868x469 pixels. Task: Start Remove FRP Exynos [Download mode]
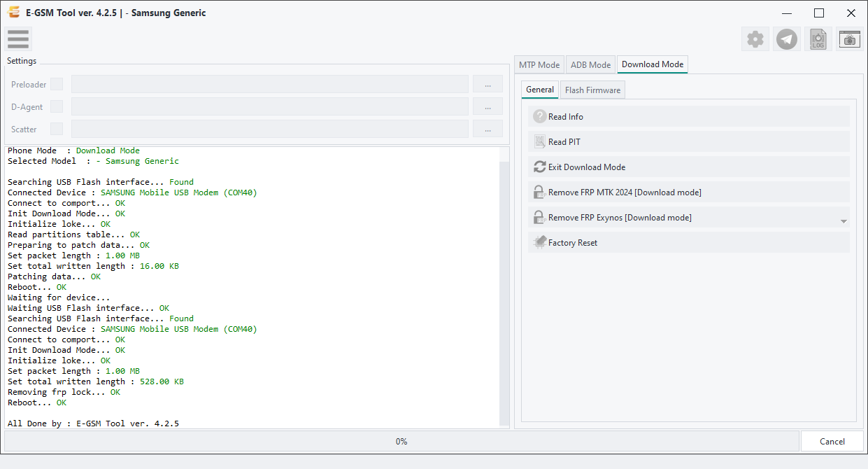(x=689, y=218)
